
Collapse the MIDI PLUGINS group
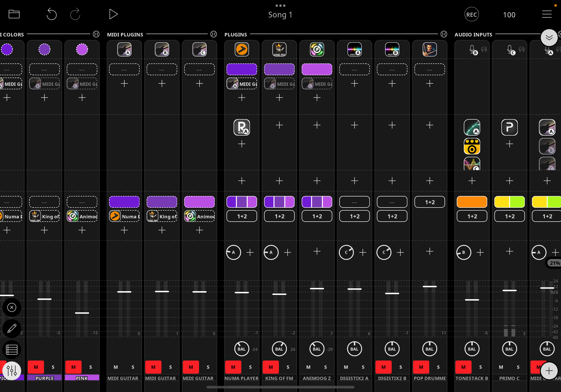pyautogui.click(x=214, y=34)
